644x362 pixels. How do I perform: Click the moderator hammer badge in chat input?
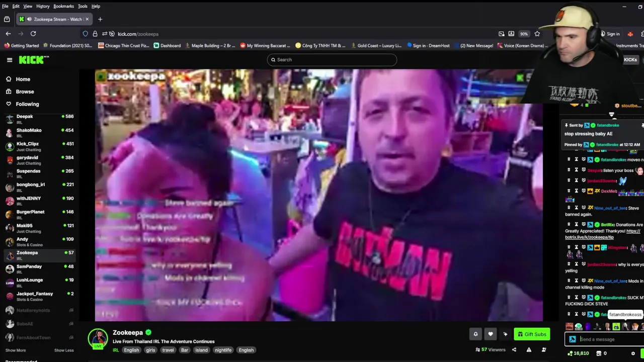(572, 339)
